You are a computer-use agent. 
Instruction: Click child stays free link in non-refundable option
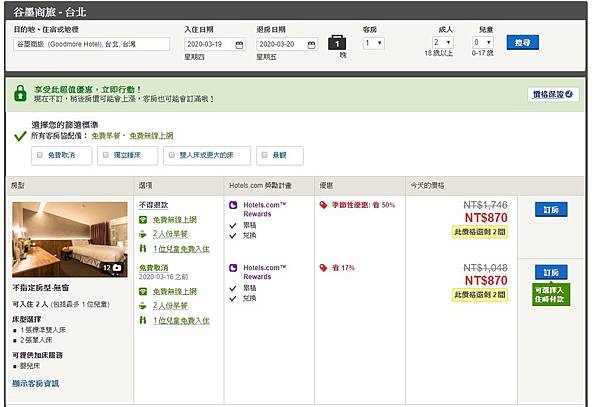[181, 249]
